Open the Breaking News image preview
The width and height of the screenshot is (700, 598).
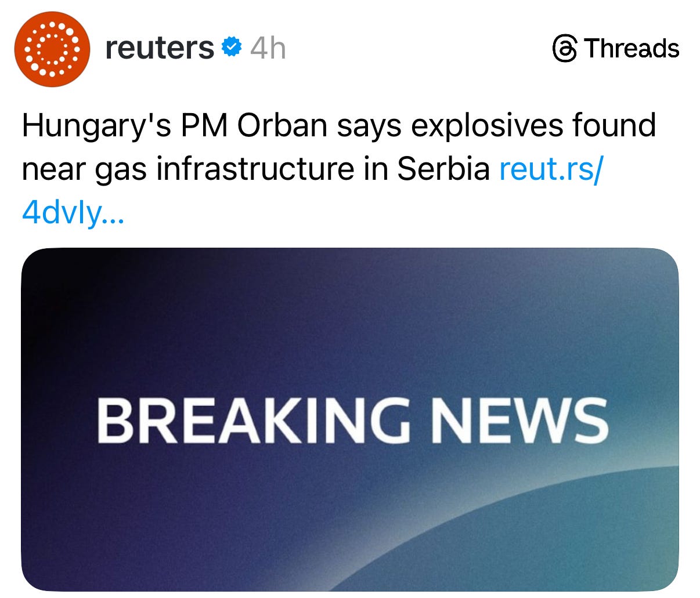point(350,419)
